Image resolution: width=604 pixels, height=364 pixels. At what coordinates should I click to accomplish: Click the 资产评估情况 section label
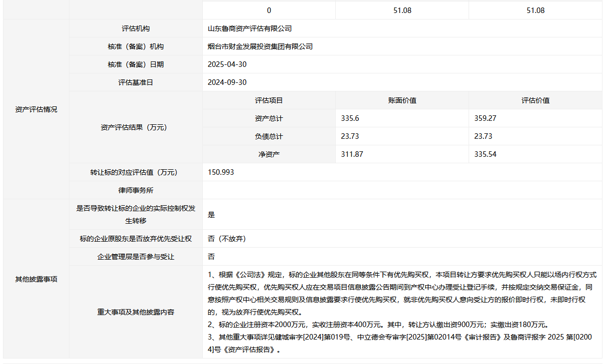tap(36, 109)
